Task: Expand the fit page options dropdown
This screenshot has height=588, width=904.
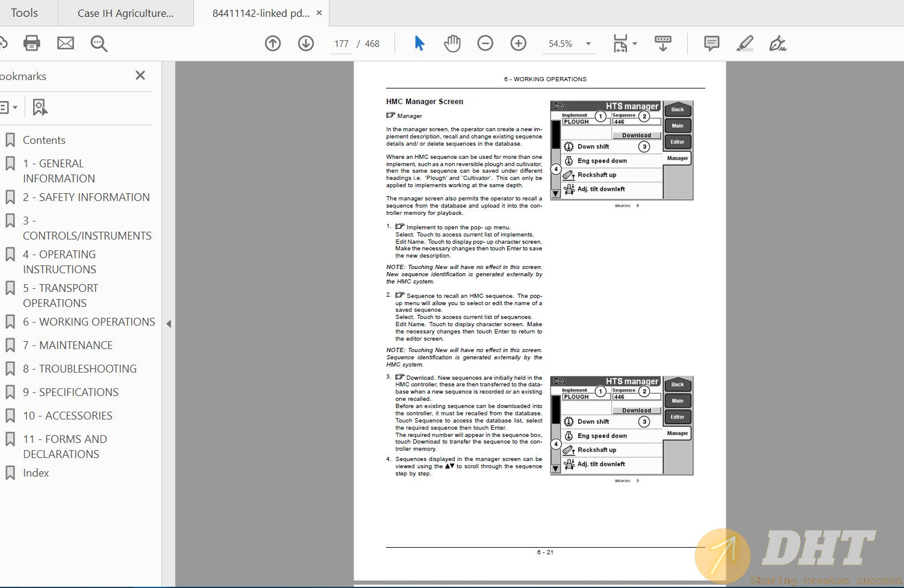Action: [x=635, y=44]
